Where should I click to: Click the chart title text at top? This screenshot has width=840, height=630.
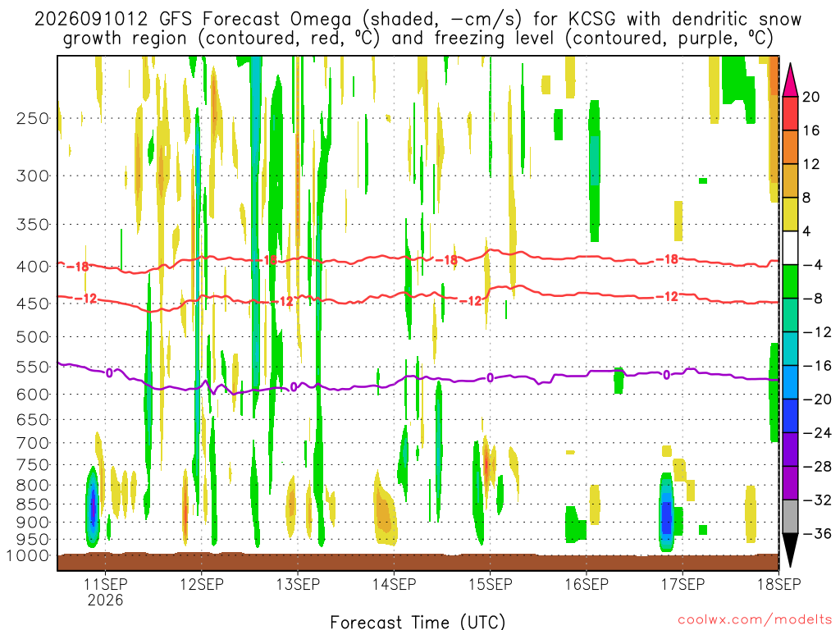tap(418, 29)
